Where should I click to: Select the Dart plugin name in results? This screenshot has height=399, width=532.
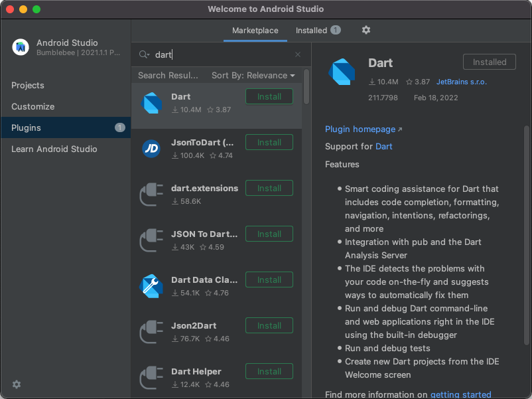tap(180, 97)
